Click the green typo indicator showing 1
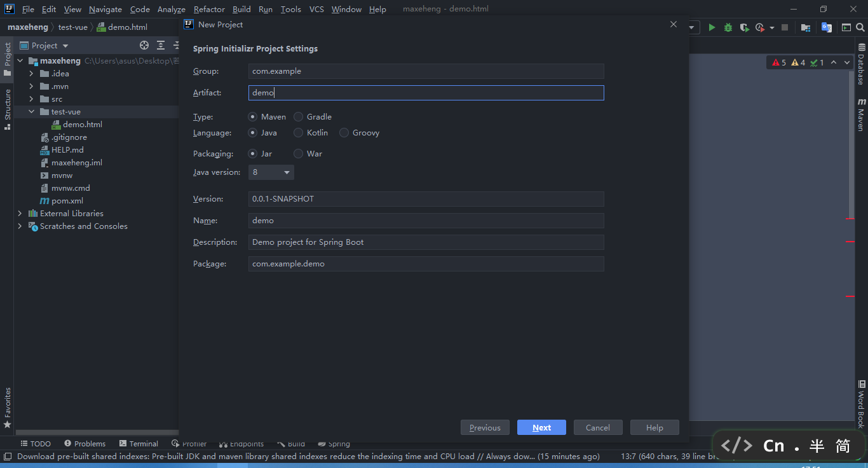The image size is (868, 468). pyautogui.click(x=817, y=62)
